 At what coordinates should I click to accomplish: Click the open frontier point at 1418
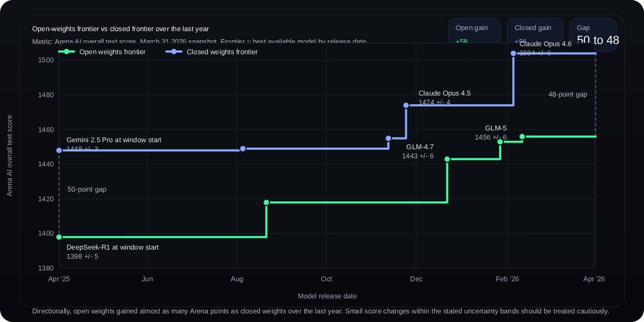(x=266, y=202)
